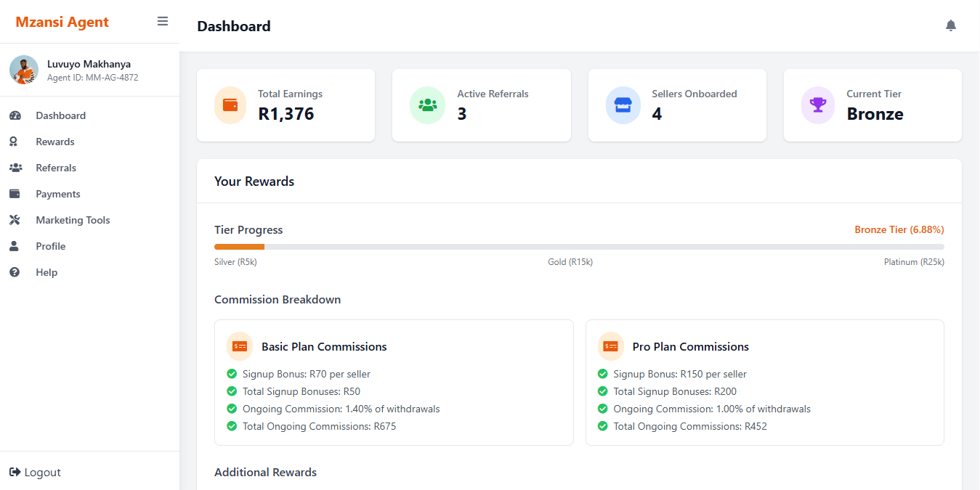The image size is (980, 490).
Task: Click Luvuyo Makhanya's profile avatar
Action: [x=24, y=70]
